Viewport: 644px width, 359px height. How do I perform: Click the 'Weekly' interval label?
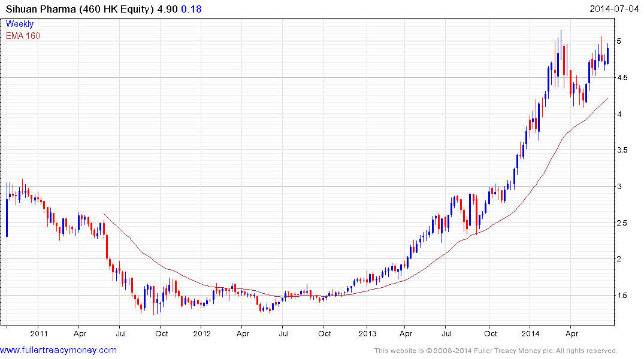[x=20, y=24]
